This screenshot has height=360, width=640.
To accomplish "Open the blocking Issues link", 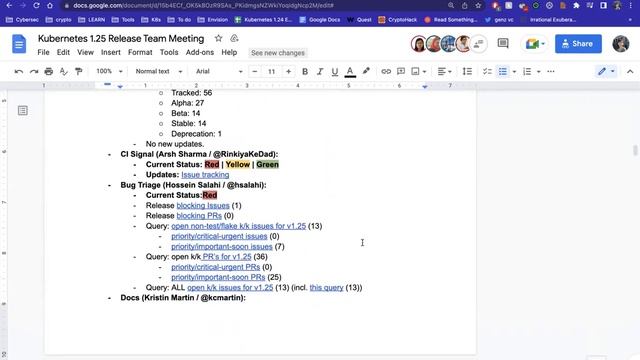I will 203,205.
